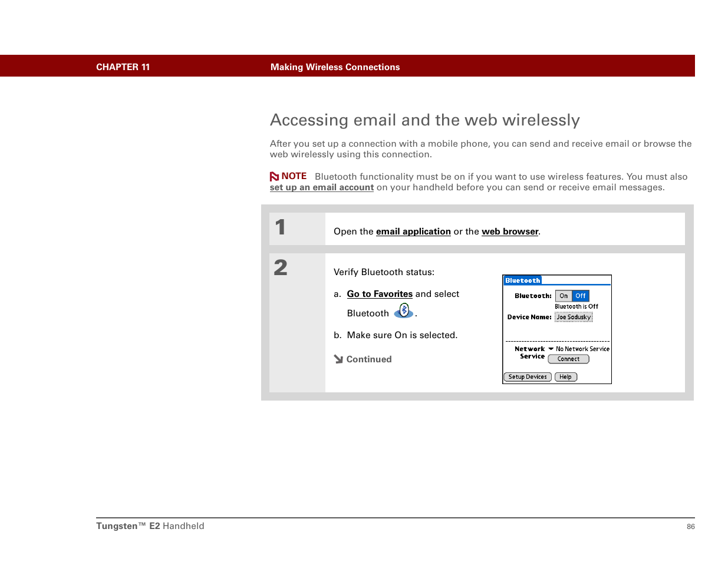The width and height of the screenshot is (728, 562).
Task: Click the Bluetooth icon after the word Bluetooth
Action: point(404,310)
